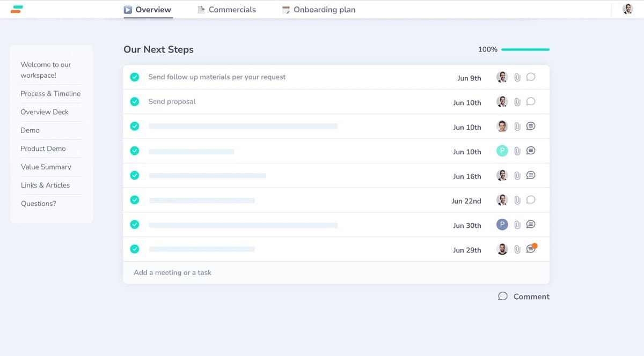Open comment bubble with orange notification dot

[531, 249]
